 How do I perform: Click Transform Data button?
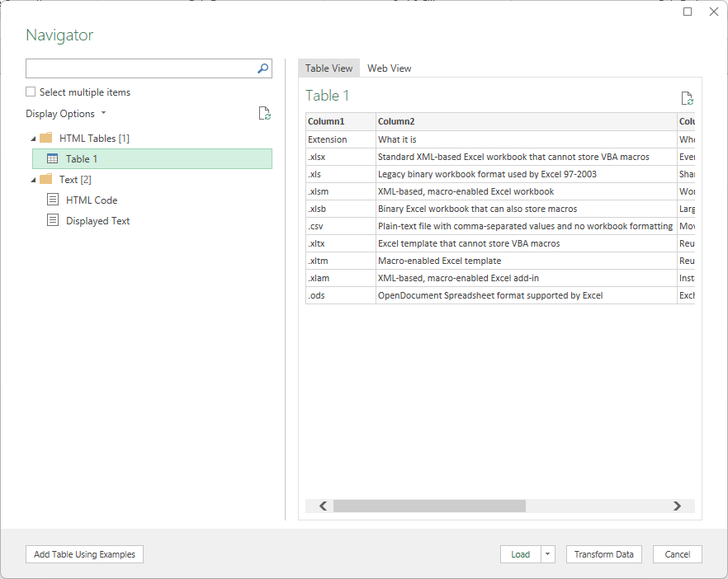click(x=603, y=554)
